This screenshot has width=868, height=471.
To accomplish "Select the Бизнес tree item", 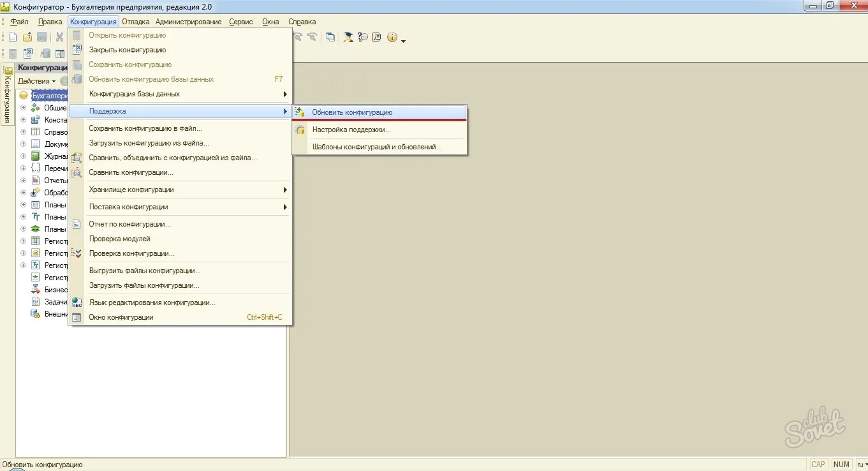I will pos(55,290).
